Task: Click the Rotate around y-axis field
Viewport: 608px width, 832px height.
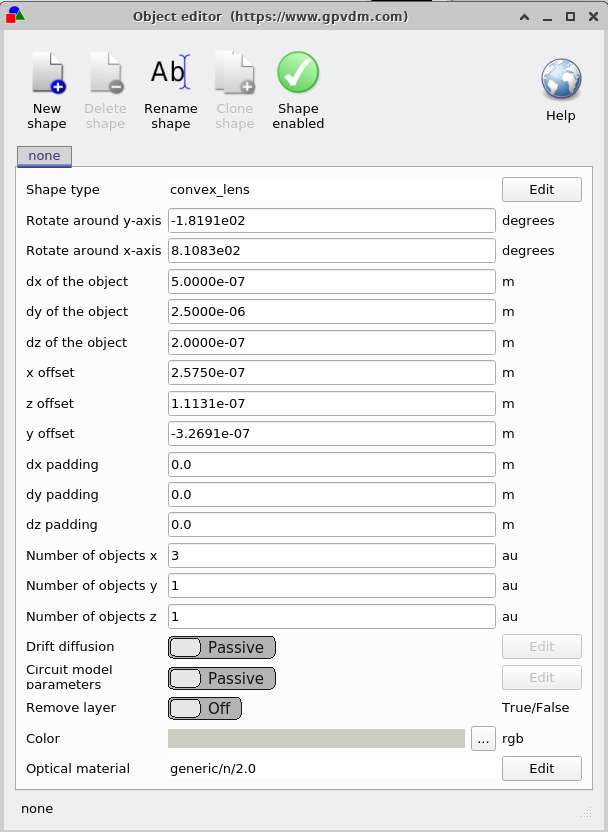Action: (332, 221)
